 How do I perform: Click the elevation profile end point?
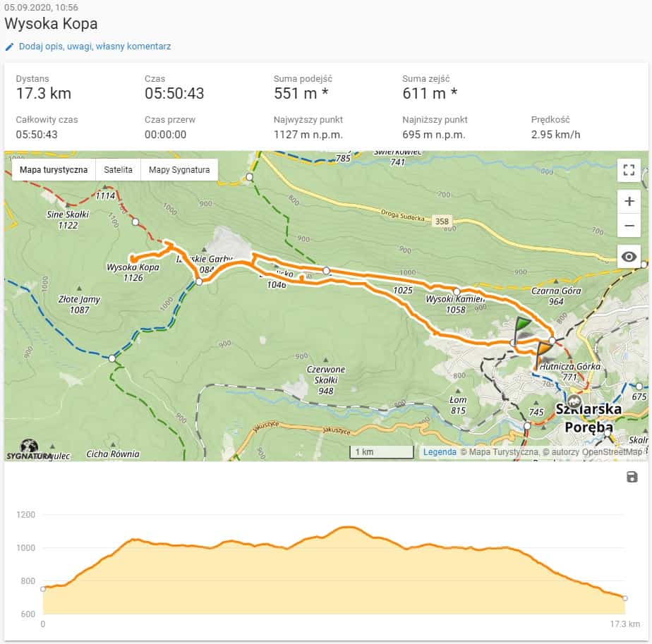click(x=625, y=598)
